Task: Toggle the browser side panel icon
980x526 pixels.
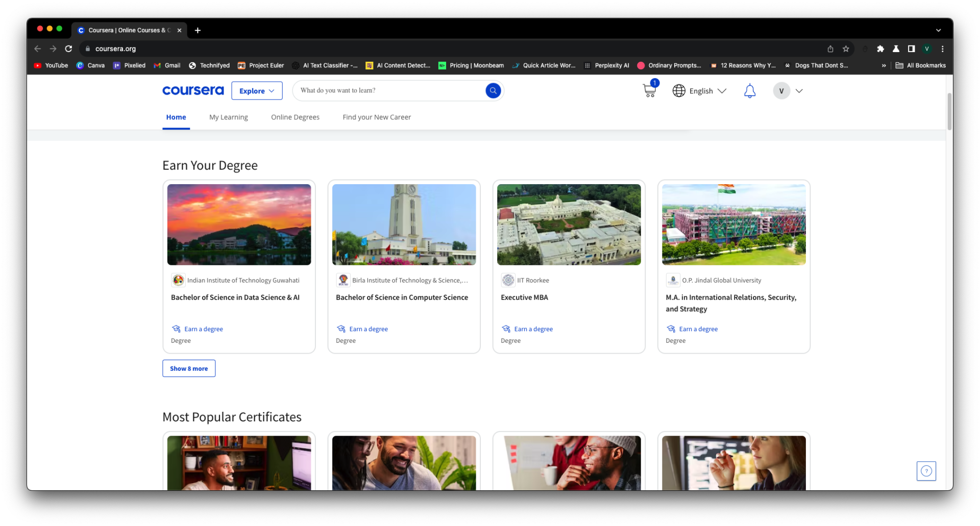Action: click(x=911, y=48)
